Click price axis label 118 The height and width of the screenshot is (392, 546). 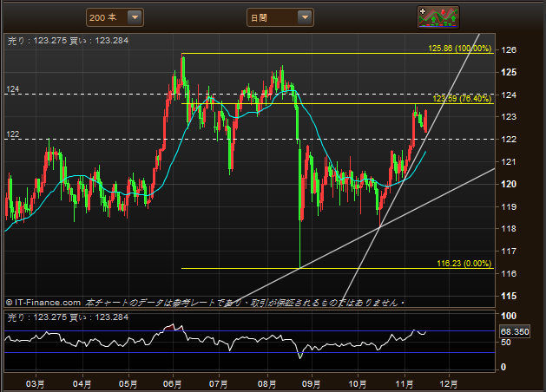509,228
